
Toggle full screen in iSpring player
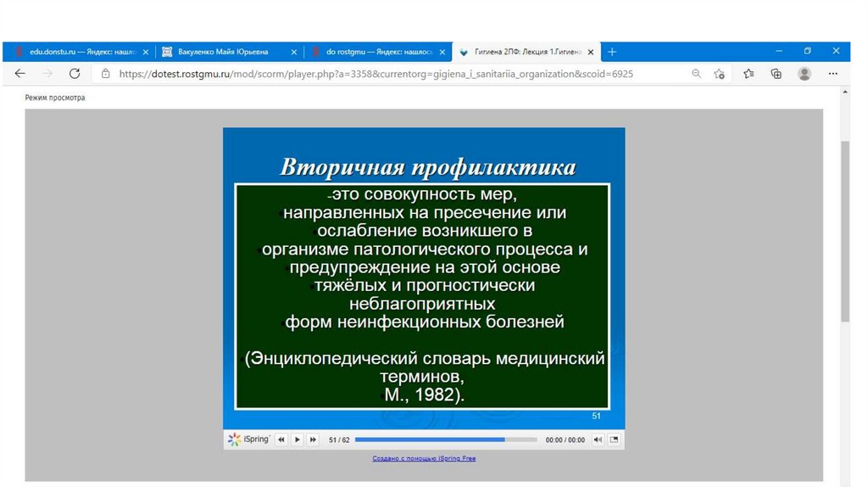click(x=614, y=439)
